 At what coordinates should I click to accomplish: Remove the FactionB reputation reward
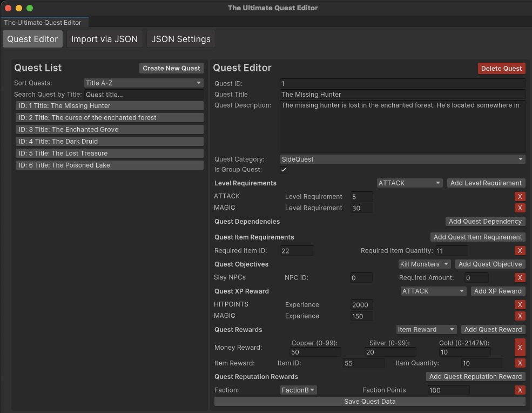click(520, 390)
